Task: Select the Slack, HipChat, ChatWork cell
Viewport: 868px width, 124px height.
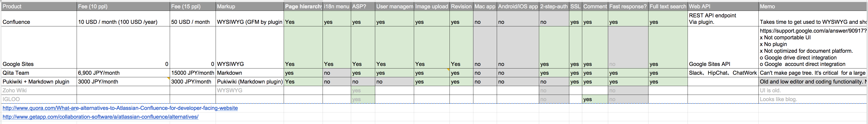Action: [723, 73]
